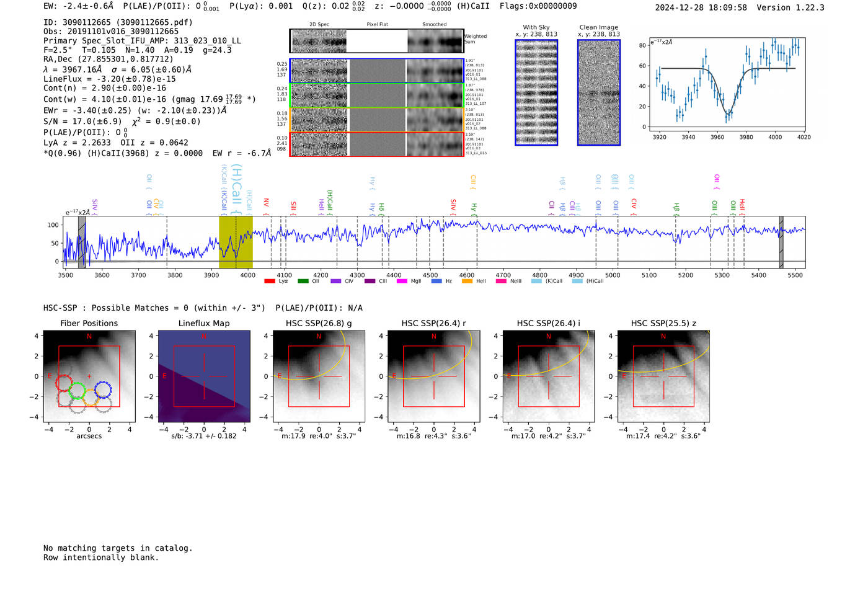868x591 pixels.
Task: Click the Cont(n) value line
Action: 105,88
